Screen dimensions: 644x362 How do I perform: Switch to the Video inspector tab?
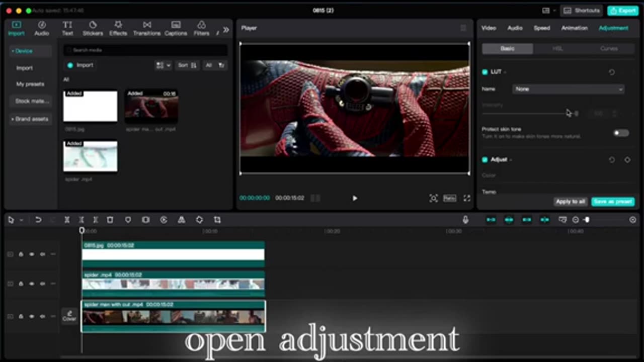pyautogui.click(x=489, y=28)
